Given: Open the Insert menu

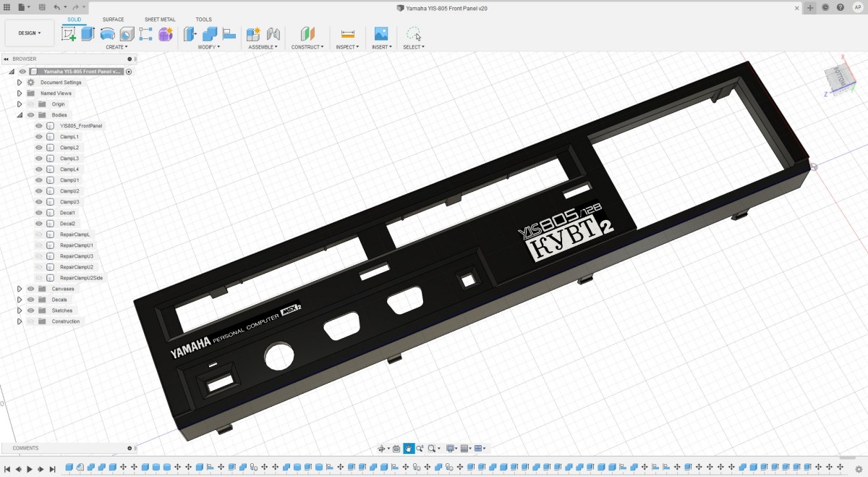Looking at the screenshot, I should (x=382, y=47).
